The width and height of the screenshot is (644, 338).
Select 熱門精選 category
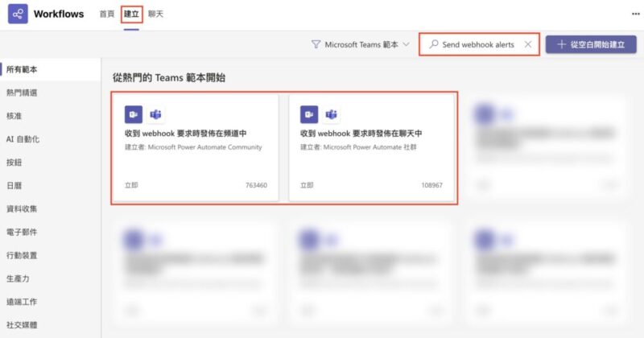coord(50,93)
